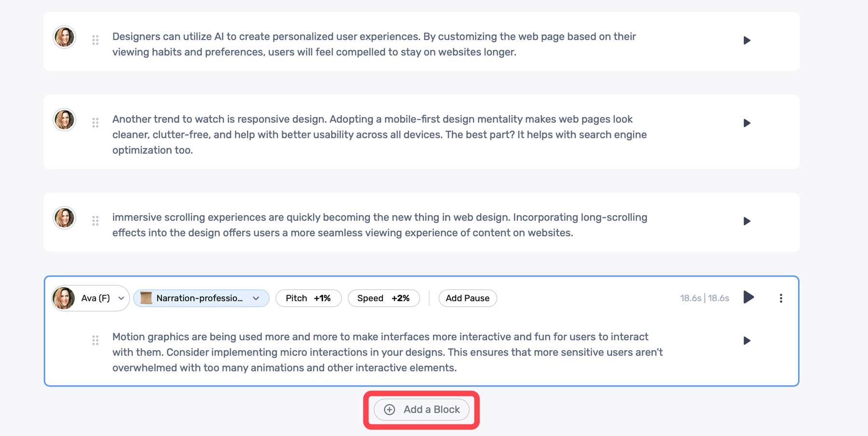This screenshot has height=436, width=868.
Task: Click the Add a Block button
Action: [x=421, y=409]
